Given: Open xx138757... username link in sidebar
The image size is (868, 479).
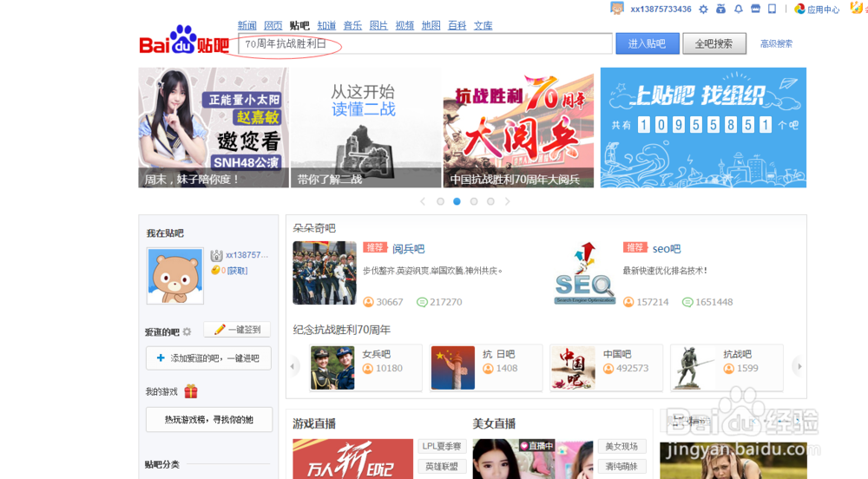Looking at the screenshot, I should coord(247,255).
